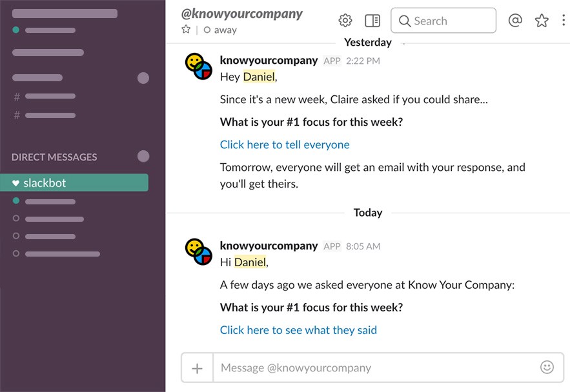Toggle the details pane icon
570x392 pixels.
coord(372,21)
